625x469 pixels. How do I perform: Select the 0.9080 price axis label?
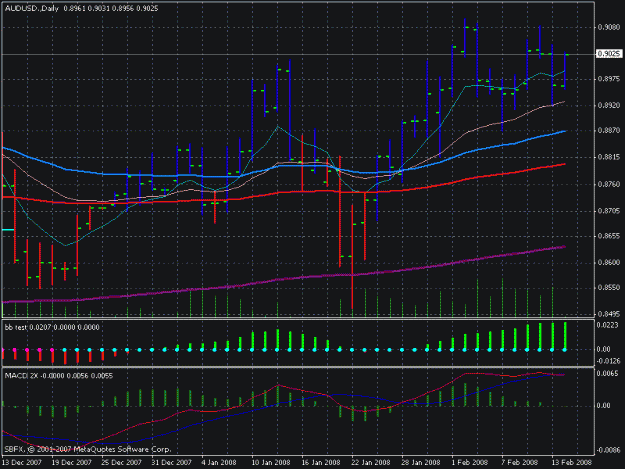click(609, 27)
